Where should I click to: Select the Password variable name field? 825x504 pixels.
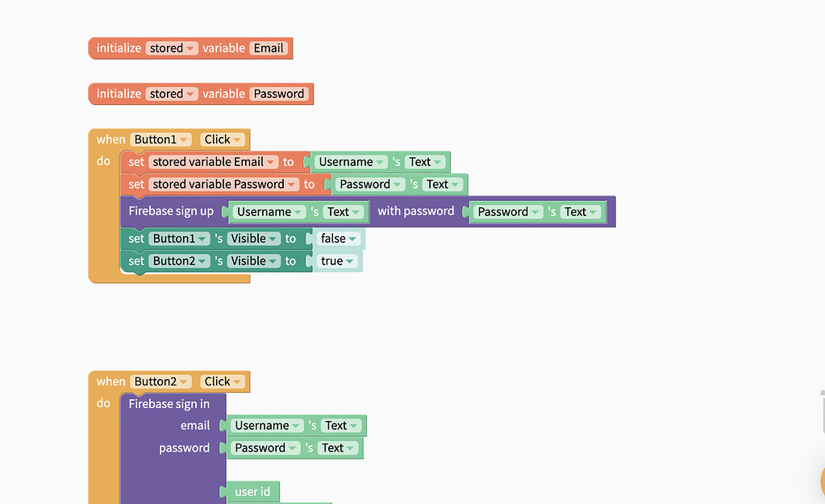pos(279,94)
